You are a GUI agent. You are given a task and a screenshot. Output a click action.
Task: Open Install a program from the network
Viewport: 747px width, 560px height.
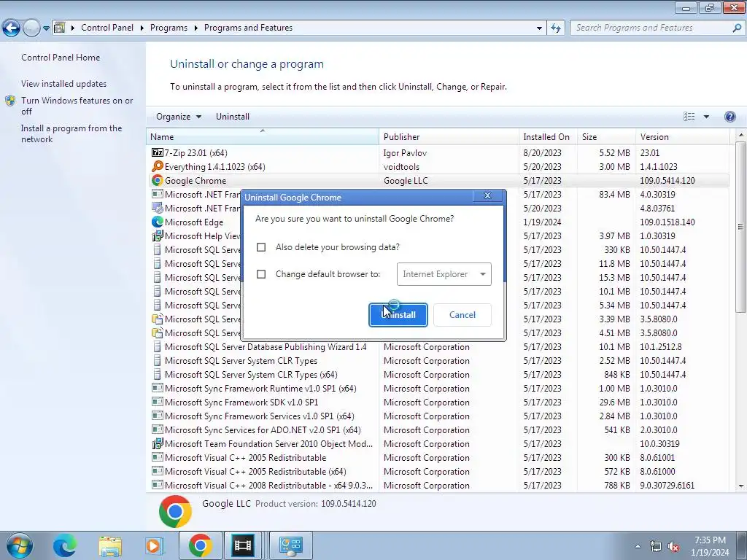(x=71, y=134)
